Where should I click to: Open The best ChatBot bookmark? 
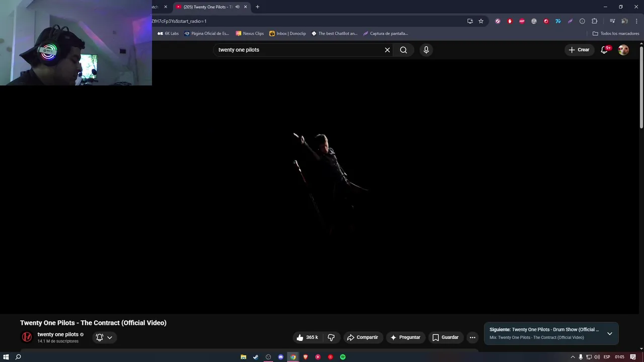click(335, 34)
